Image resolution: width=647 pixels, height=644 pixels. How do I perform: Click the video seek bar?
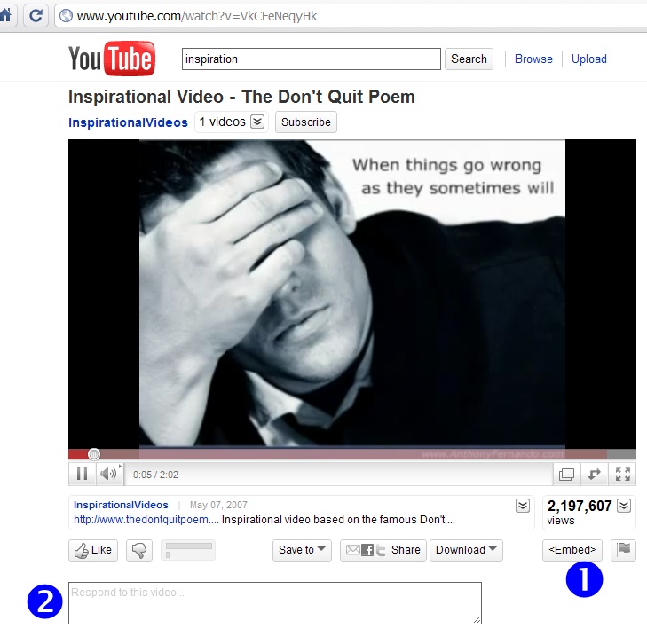point(352,454)
